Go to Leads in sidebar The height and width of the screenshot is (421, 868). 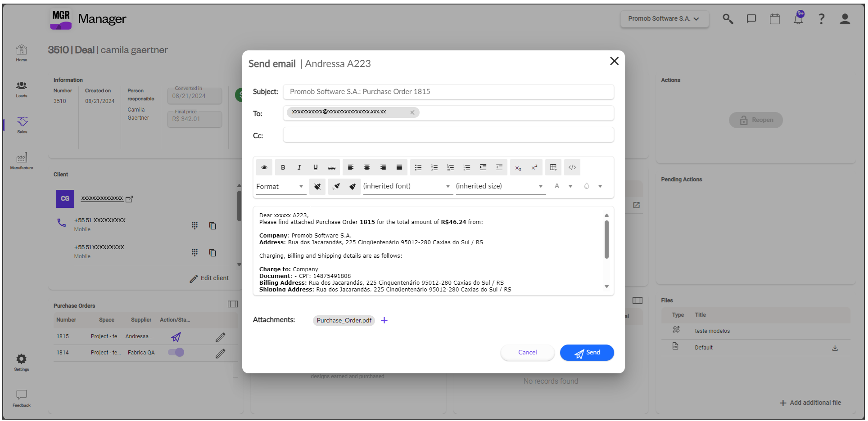tap(22, 89)
